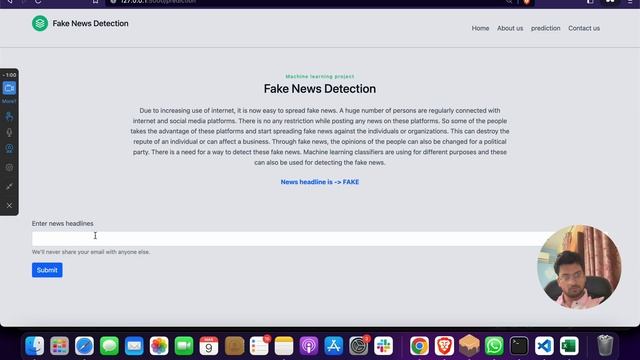Open System Preferences in the dock

pyautogui.click(x=359, y=346)
